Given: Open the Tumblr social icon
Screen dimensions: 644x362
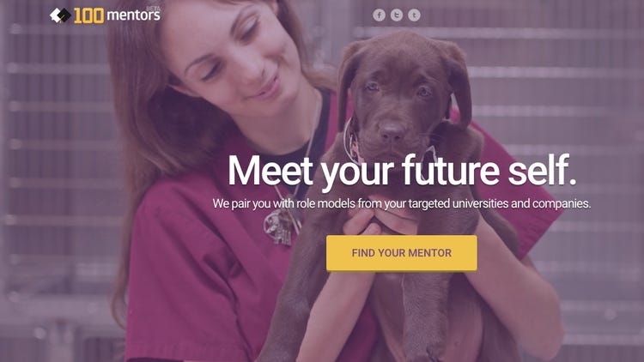Looking at the screenshot, I should point(414,15).
